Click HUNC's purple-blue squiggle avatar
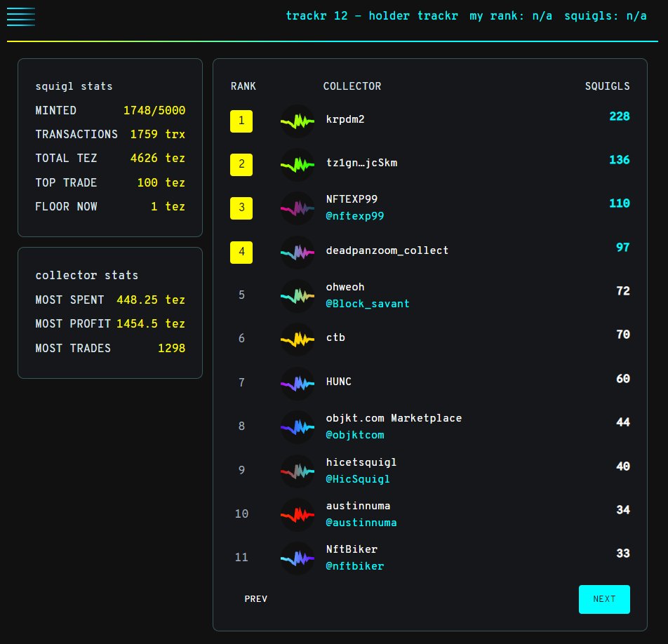668x644 pixels. (298, 384)
